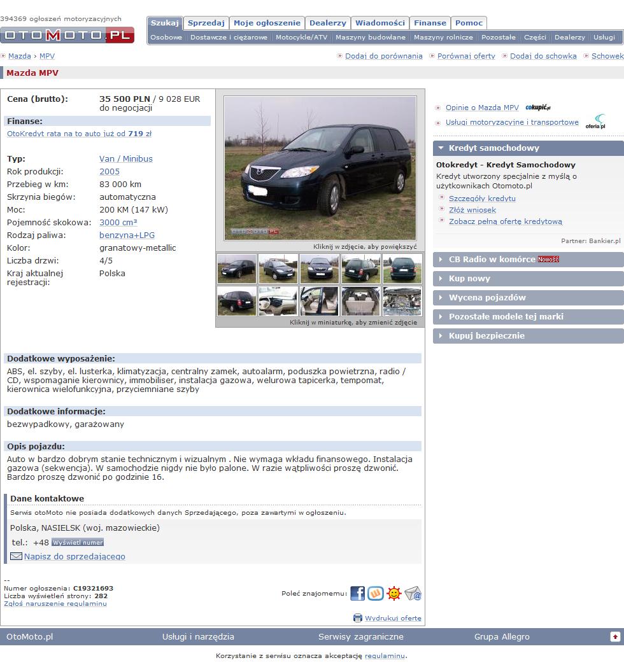Share the offer via Facebook icon
The image size is (624, 672).
click(x=357, y=594)
